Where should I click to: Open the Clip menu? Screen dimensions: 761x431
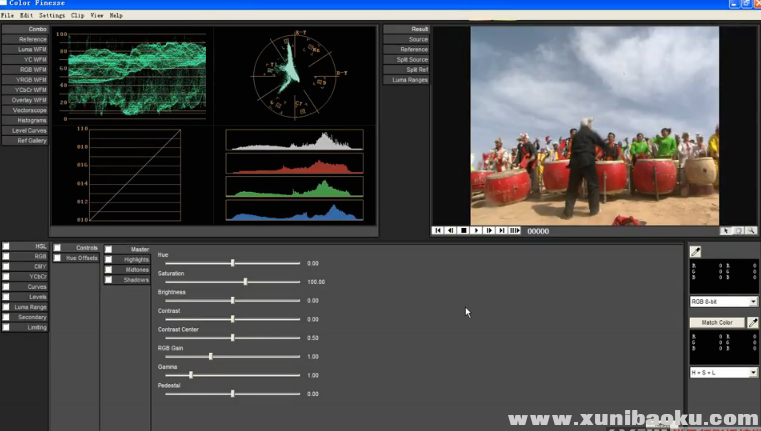[77, 16]
